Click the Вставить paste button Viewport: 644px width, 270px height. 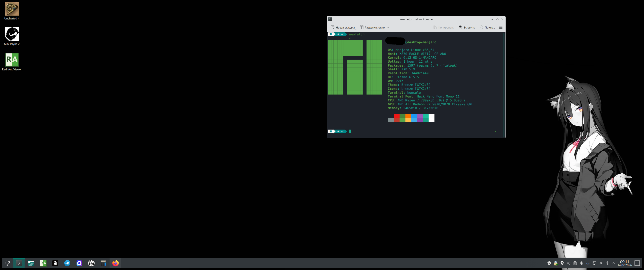click(467, 28)
